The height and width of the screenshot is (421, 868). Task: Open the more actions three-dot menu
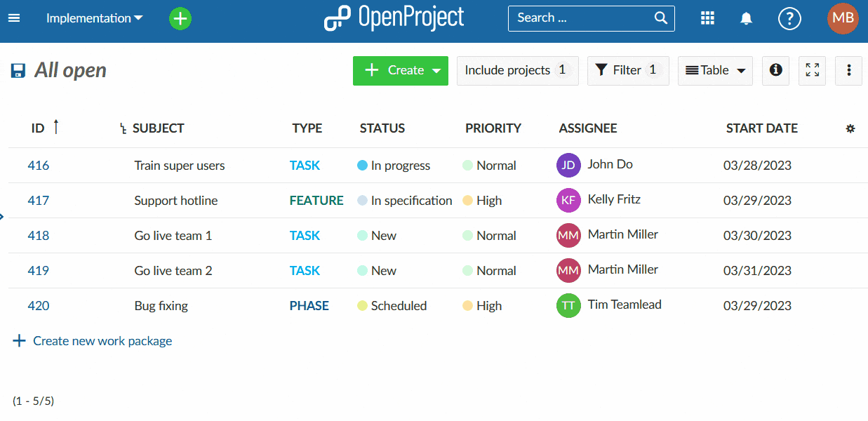click(x=848, y=70)
